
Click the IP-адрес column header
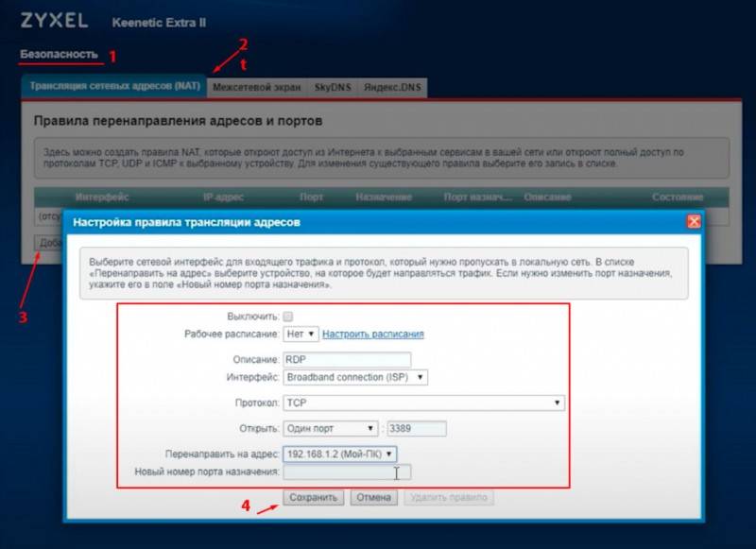(x=223, y=197)
